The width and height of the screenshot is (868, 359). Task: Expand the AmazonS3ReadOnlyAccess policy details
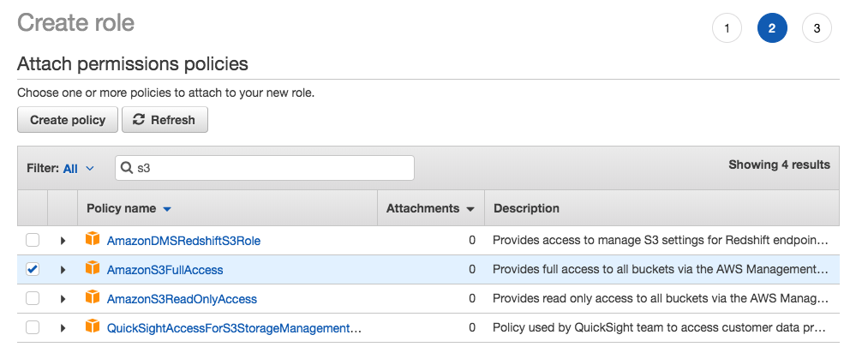click(63, 299)
